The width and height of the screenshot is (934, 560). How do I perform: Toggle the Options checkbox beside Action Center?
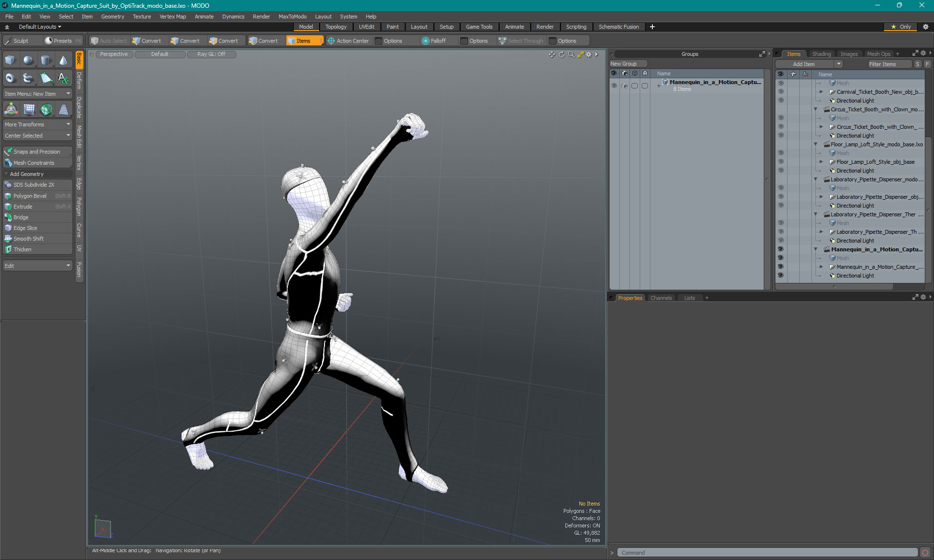click(x=378, y=41)
